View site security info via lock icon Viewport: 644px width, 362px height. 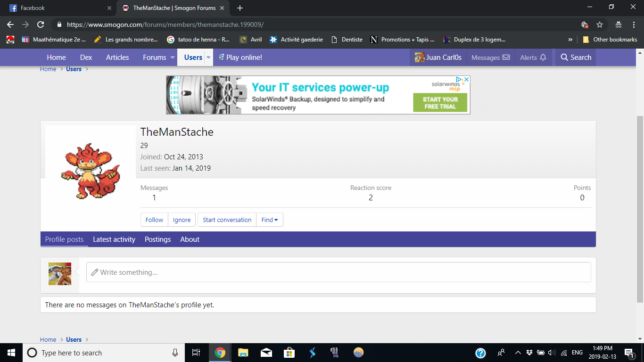(x=59, y=25)
